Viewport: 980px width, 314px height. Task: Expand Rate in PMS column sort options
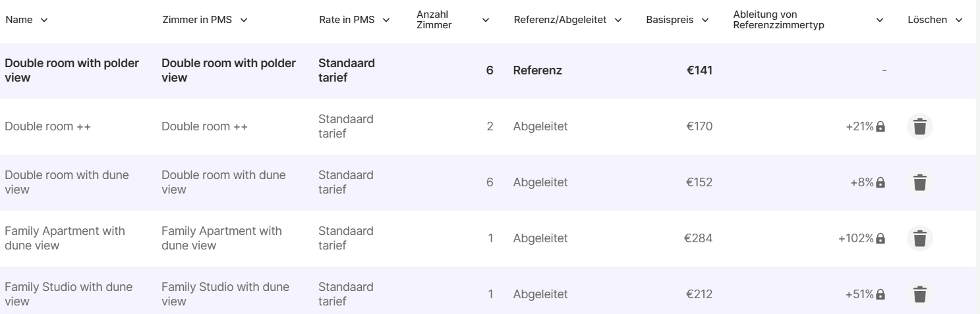(x=386, y=20)
